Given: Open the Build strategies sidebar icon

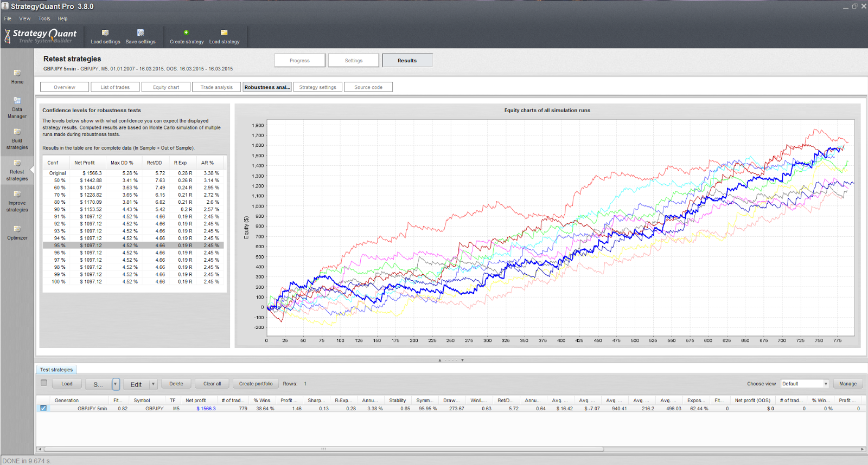Looking at the screenshot, I should [17, 132].
